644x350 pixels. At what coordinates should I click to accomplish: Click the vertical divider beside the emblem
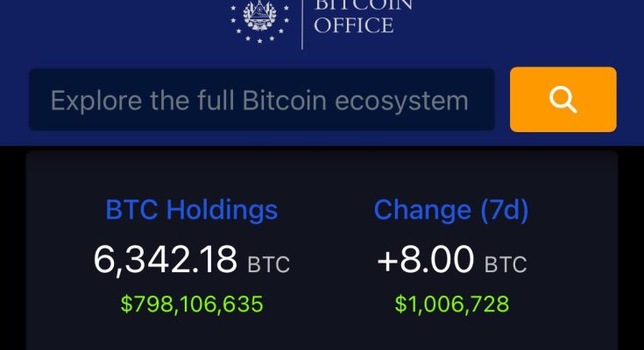(301, 22)
